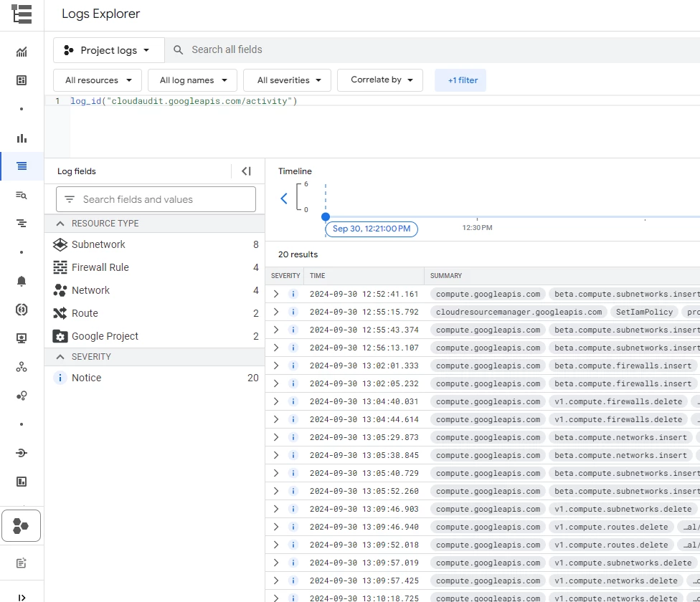Click the SUMMARY column header

(446, 276)
